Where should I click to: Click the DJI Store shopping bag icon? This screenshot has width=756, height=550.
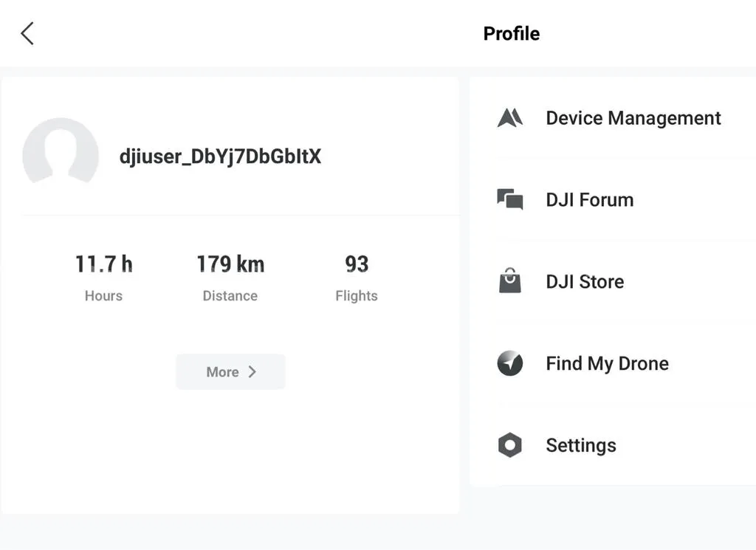(x=509, y=281)
